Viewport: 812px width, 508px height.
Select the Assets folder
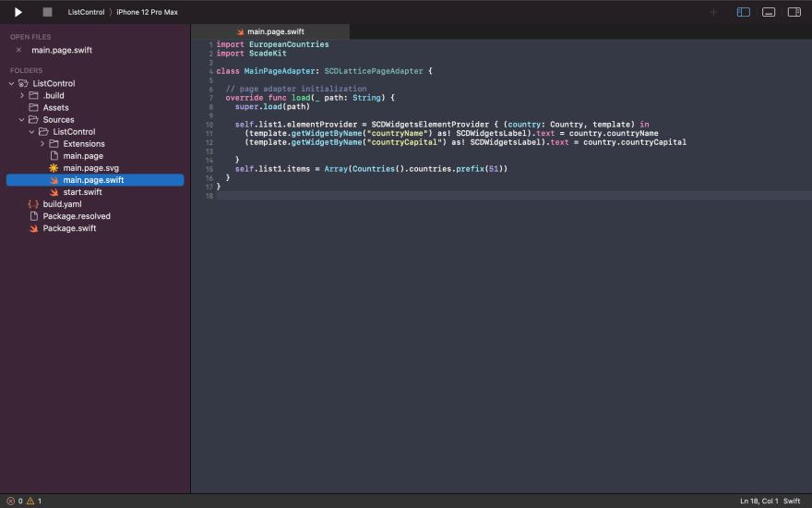coord(55,108)
